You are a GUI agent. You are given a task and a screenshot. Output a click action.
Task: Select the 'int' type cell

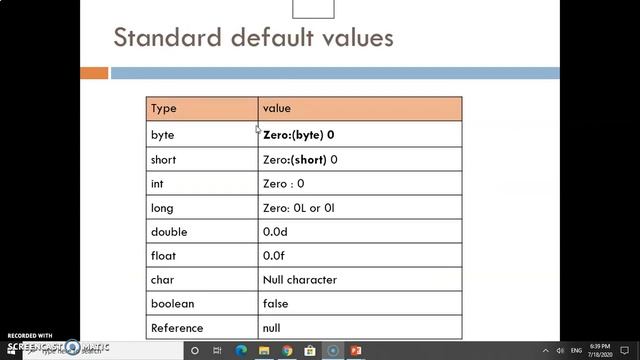pyautogui.click(x=202, y=183)
